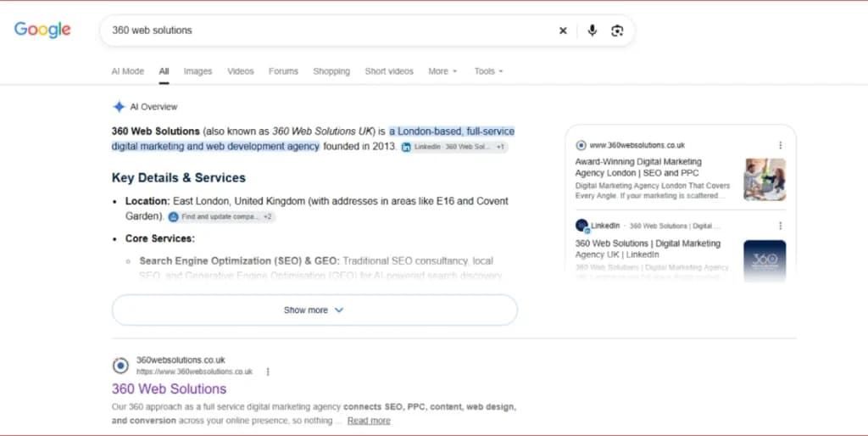Viewport: 868px width, 436px height.
Task: Open options menu for the LinkedIn source card
Action: (x=780, y=226)
